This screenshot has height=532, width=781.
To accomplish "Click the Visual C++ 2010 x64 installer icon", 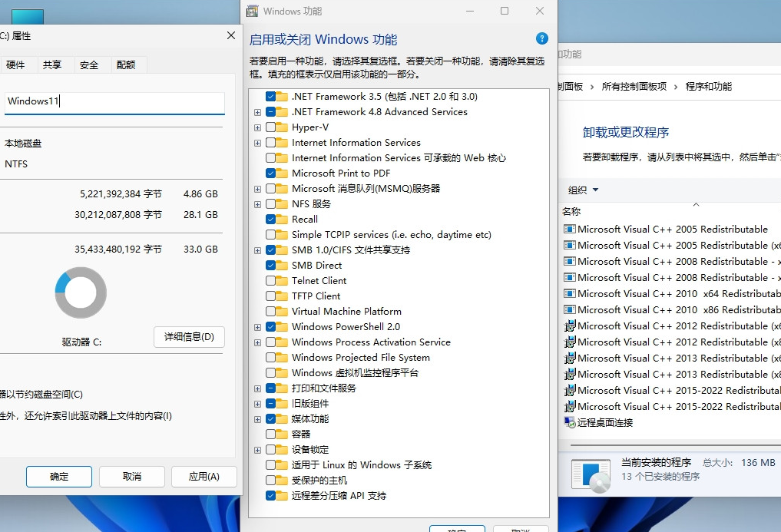I will coord(569,293).
